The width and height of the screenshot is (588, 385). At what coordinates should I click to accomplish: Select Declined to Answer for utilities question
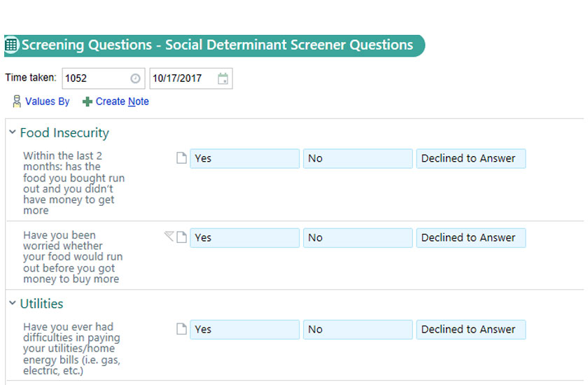[x=470, y=329]
